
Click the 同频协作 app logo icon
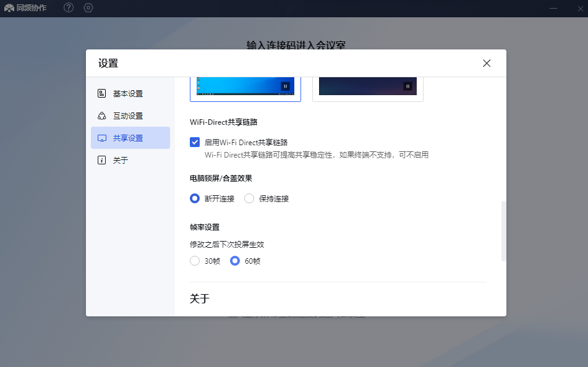pyautogui.click(x=9, y=8)
